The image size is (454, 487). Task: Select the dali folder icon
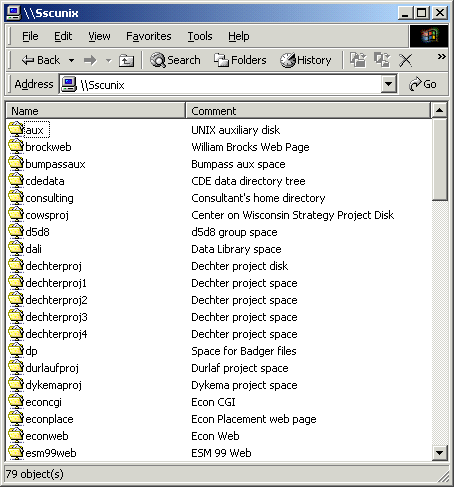pos(16,248)
